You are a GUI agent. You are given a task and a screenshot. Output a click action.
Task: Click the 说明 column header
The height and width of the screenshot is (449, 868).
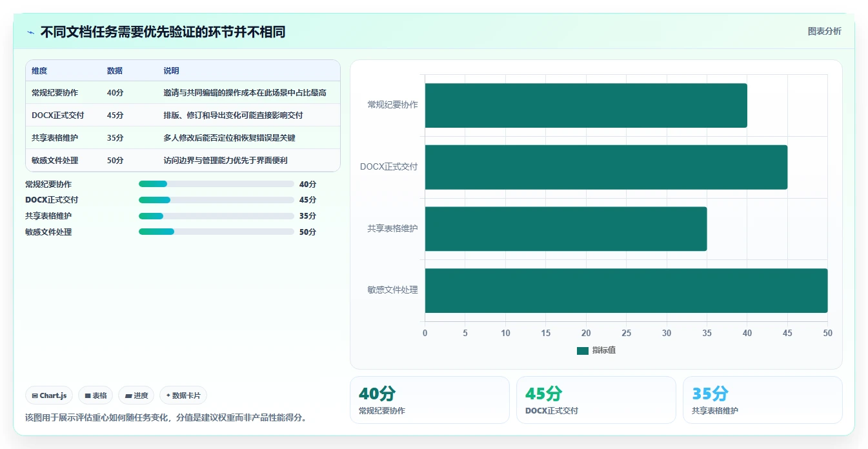[171, 70]
